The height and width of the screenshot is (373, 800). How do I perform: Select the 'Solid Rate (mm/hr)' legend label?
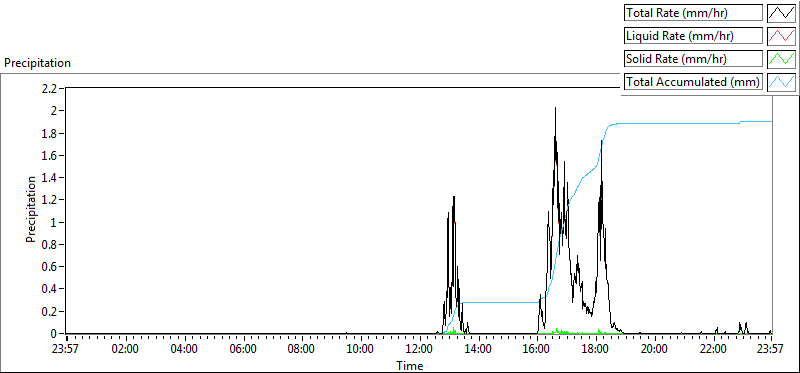click(x=693, y=59)
